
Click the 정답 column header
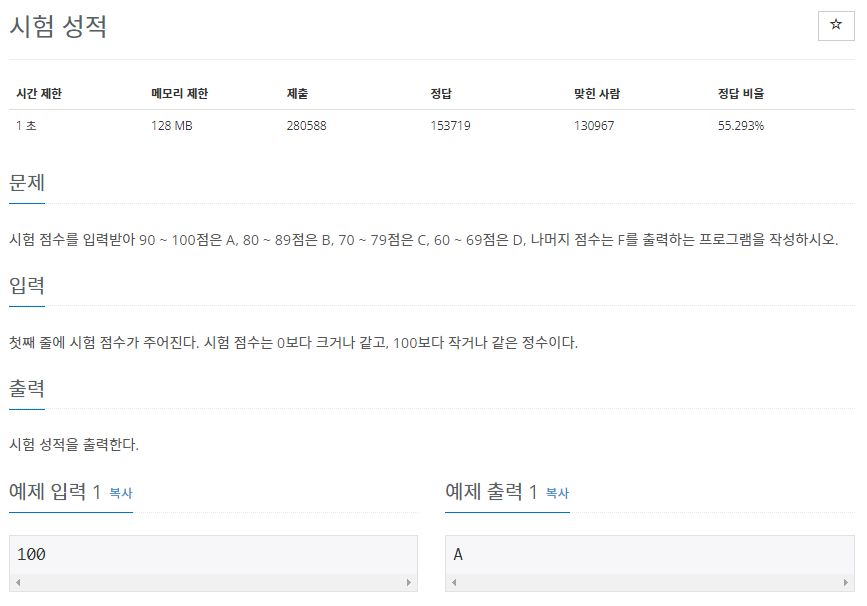(x=441, y=93)
